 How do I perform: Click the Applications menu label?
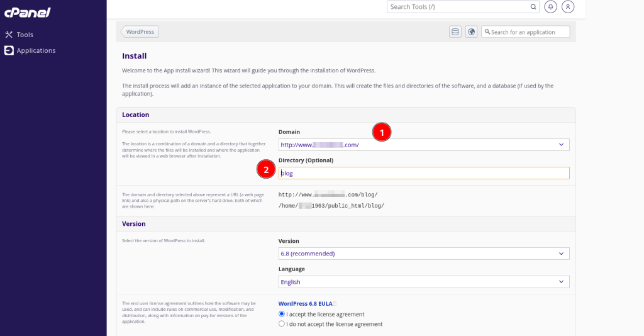click(36, 50)
